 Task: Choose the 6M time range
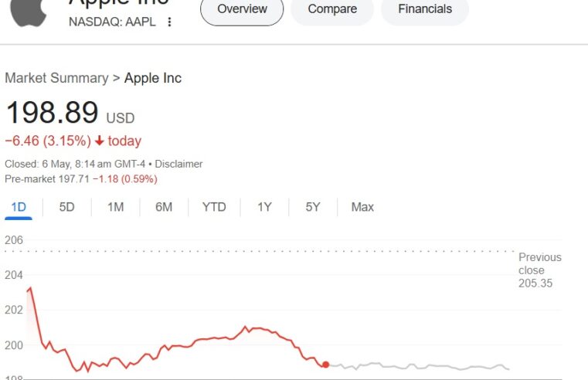tap(164, 207)
